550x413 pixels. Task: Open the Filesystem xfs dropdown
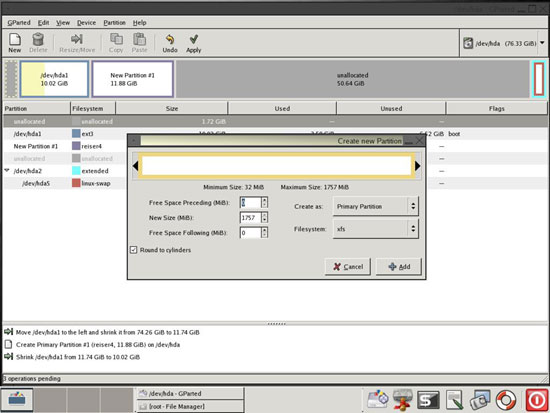[375, 229]
